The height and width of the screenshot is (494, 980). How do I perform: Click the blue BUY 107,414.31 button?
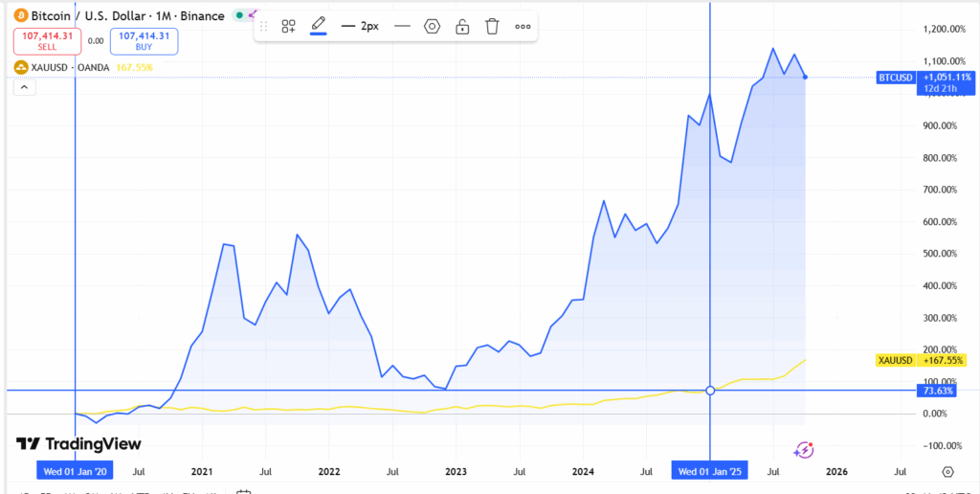coord(144,41)
